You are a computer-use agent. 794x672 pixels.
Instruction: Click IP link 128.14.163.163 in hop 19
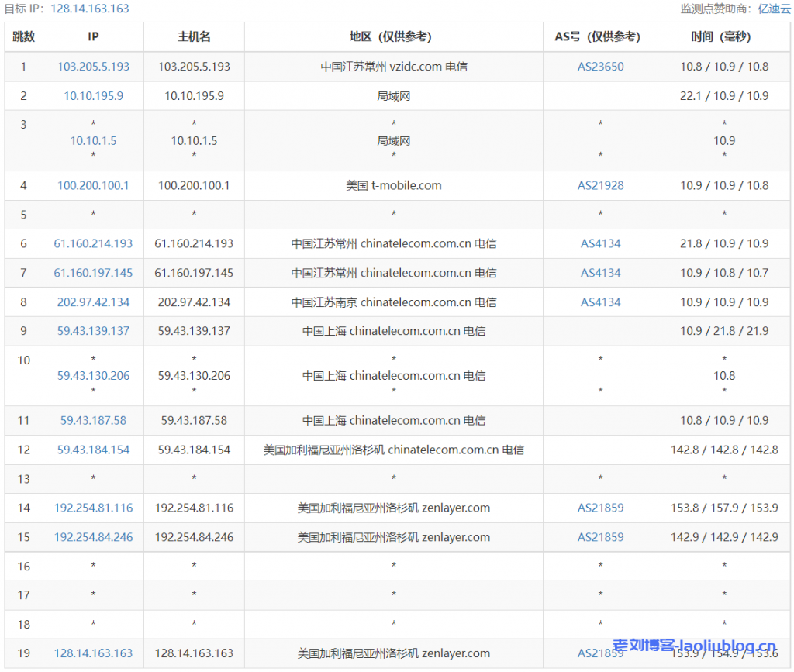pos(93,653)
